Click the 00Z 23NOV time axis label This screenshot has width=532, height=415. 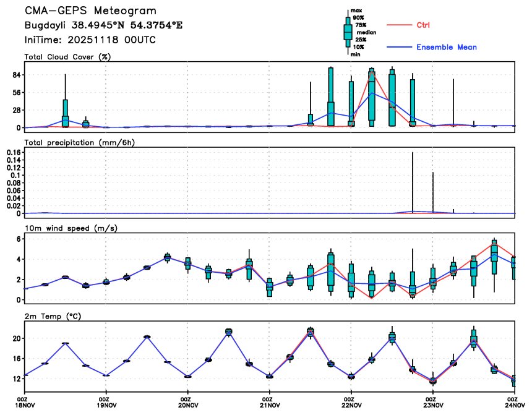433,402
